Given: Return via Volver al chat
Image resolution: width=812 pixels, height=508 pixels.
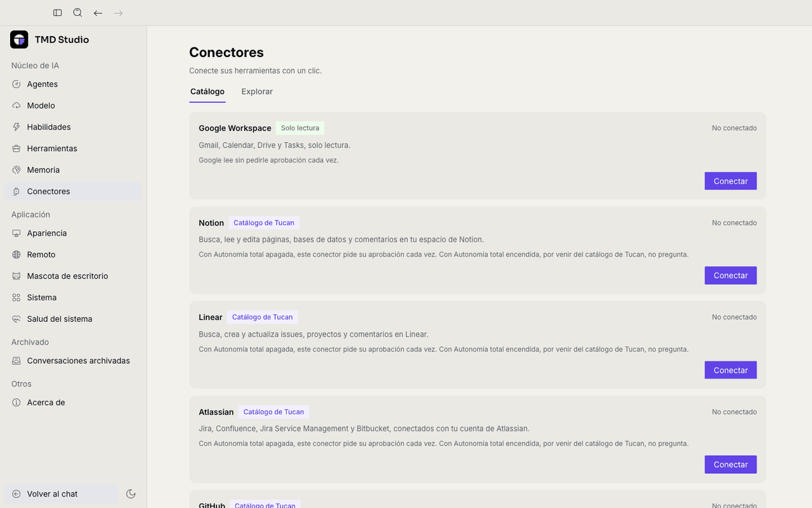Looking at the screenshot, I should pos(62,494).
